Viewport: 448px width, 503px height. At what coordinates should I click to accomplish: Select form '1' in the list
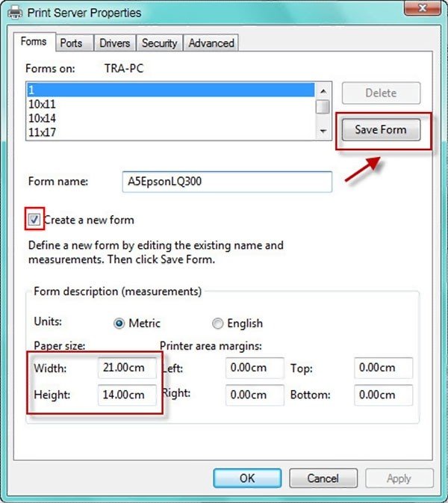point(170,90)
